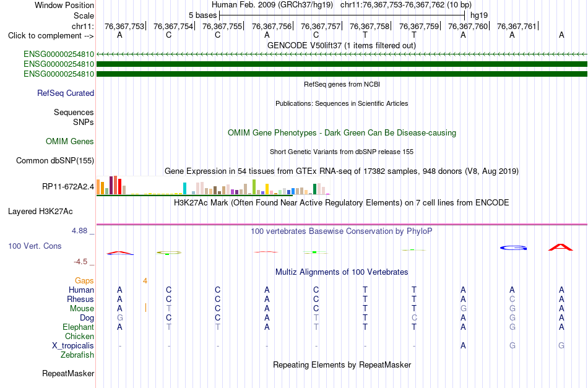The image size is (588, 388).
Task: Open the 100 Vert. Cons track label
Action: tap(35, 246)
